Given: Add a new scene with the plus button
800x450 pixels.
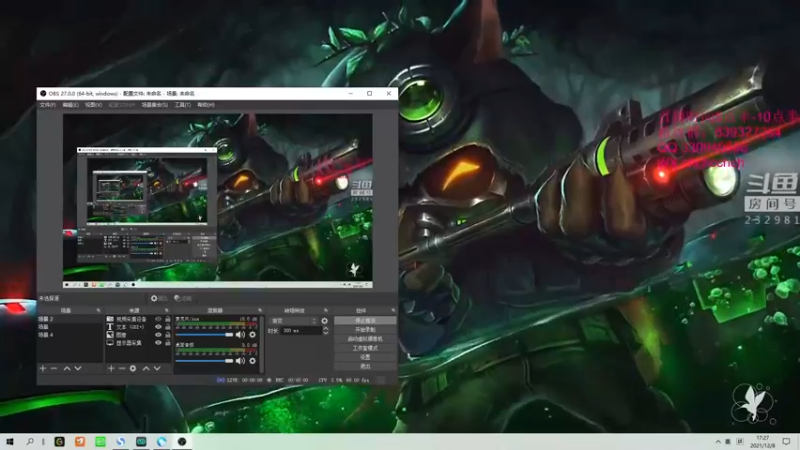Looking at the screenshot, I should 43,368.
